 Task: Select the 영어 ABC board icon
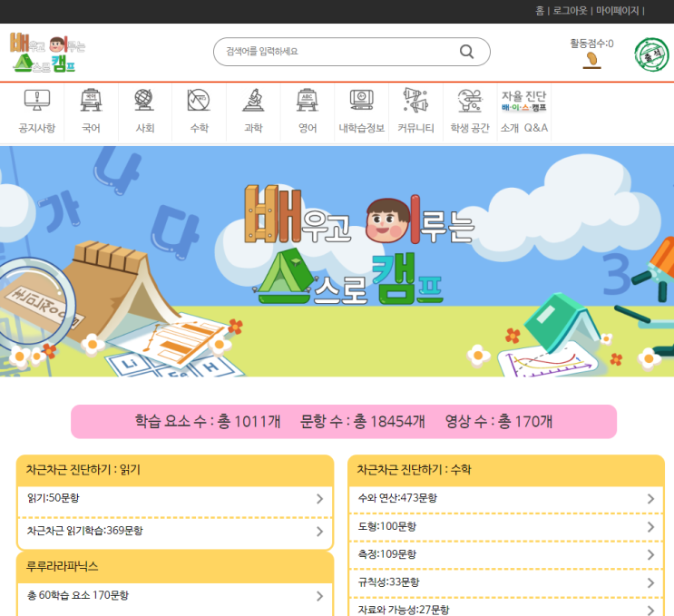tap(308, 100)
